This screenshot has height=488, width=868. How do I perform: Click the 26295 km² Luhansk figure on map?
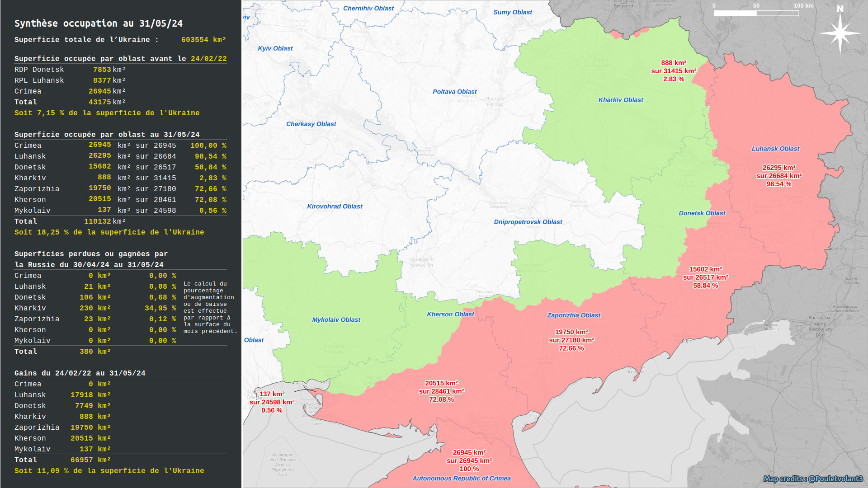tap(779, 168)
